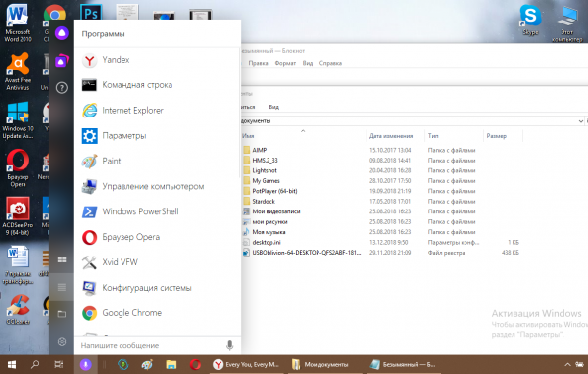The height and width of the screenshot is (374, 588).
Task: Open File Explorer pinned taskbar icon
Action: coord(171,364)
